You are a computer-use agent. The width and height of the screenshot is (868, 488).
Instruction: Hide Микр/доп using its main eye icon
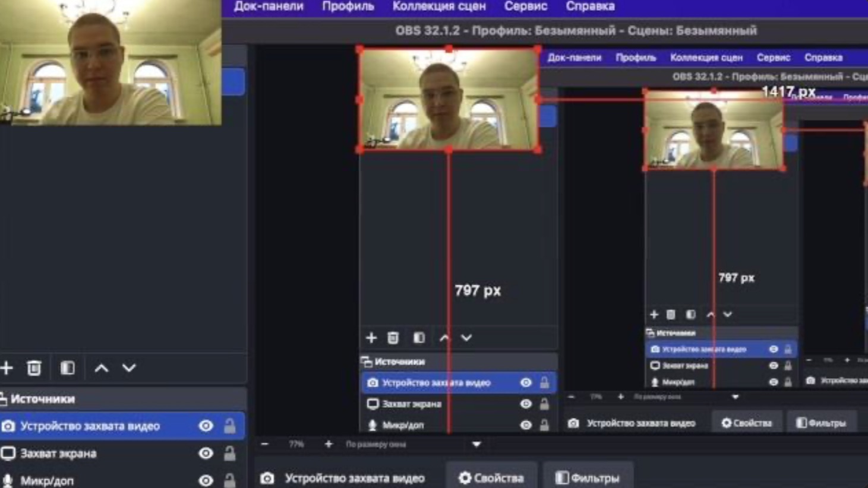(x=206, y=480)
